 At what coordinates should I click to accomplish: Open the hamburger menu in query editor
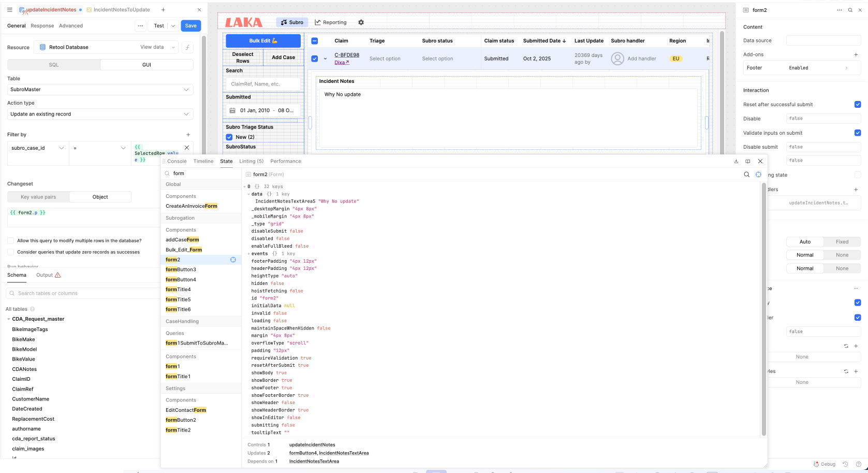click(x=9, y=10)
